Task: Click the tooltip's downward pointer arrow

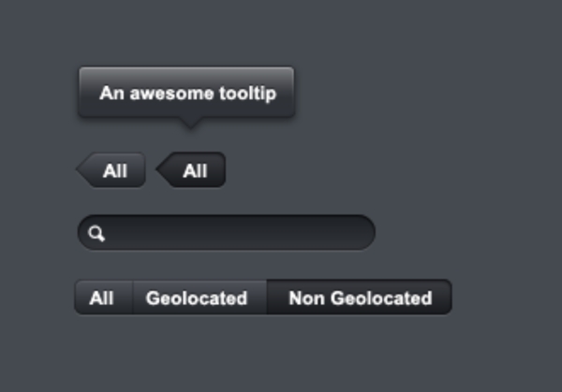Action: point(190,122)
